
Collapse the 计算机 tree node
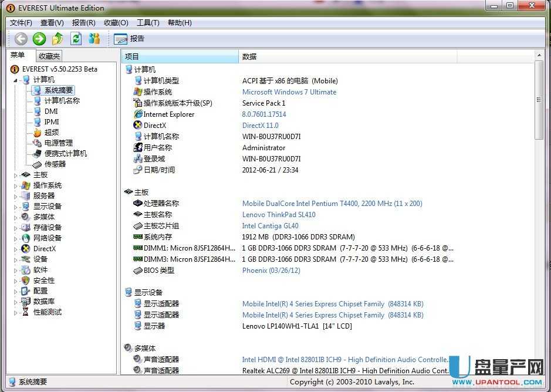(16, 80)
